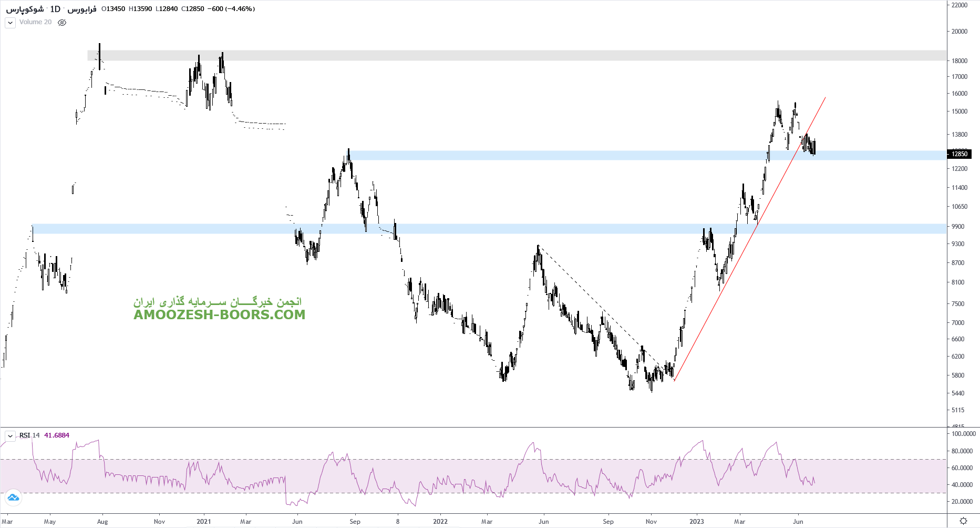Image resolution: width=980 pixels, height=528 pixels.
Task: Click the TradingView cloud logo icon
Action: 13,497
